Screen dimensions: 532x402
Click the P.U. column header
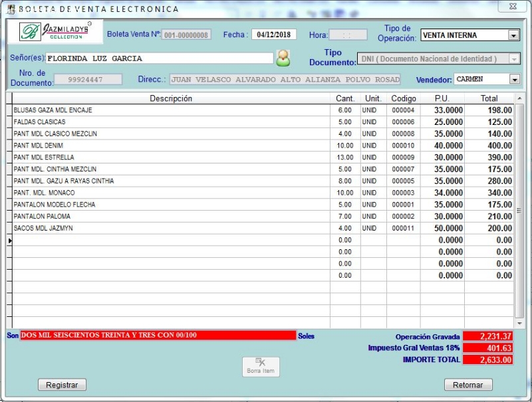click(442, 98)
